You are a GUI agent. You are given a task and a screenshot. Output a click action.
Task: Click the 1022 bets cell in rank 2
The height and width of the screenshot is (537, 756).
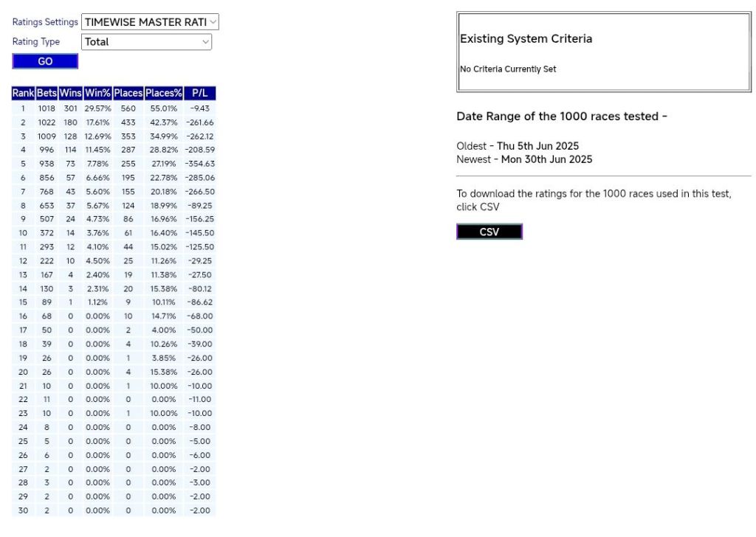coord(47,122)
